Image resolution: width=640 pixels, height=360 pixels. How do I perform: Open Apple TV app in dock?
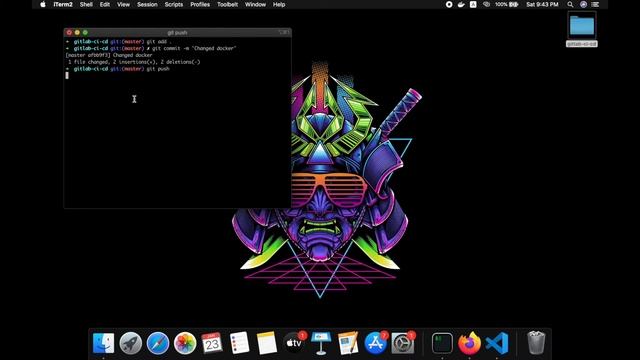tap(294, 343)
